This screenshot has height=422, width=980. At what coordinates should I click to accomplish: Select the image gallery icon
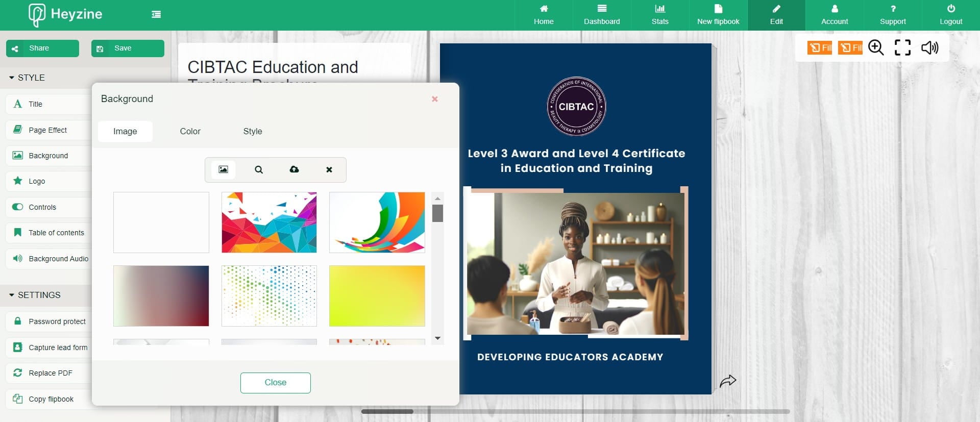pyautogui.click(x=223, y=169)
